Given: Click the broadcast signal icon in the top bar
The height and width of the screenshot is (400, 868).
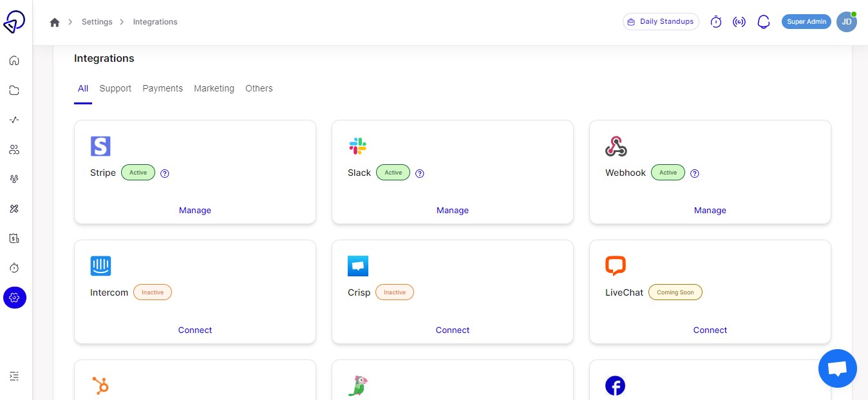Looking at the screenshot, I should point(739,21).
